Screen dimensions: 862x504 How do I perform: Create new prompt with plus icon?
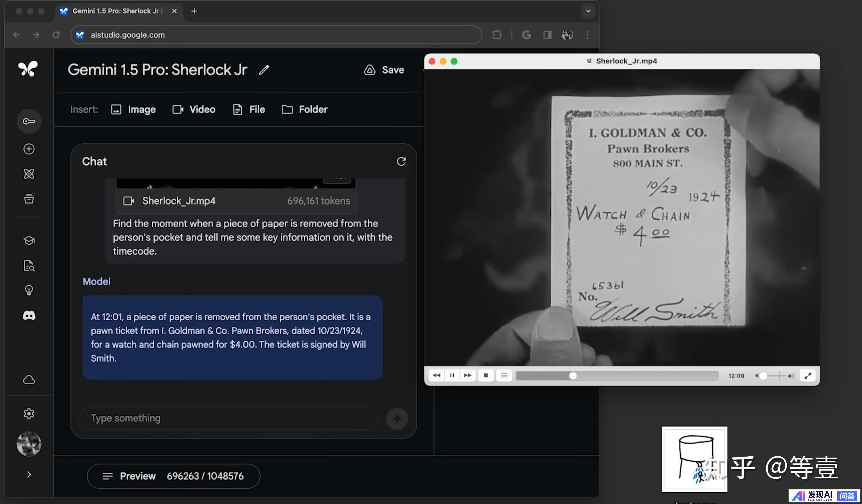(x=29, y=149)
